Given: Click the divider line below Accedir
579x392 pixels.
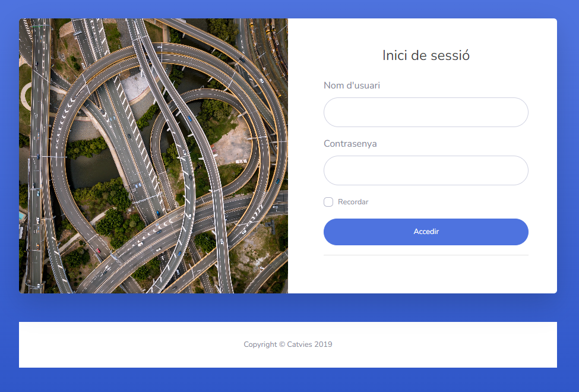Looking at the screenshot, I should point(426,255).
